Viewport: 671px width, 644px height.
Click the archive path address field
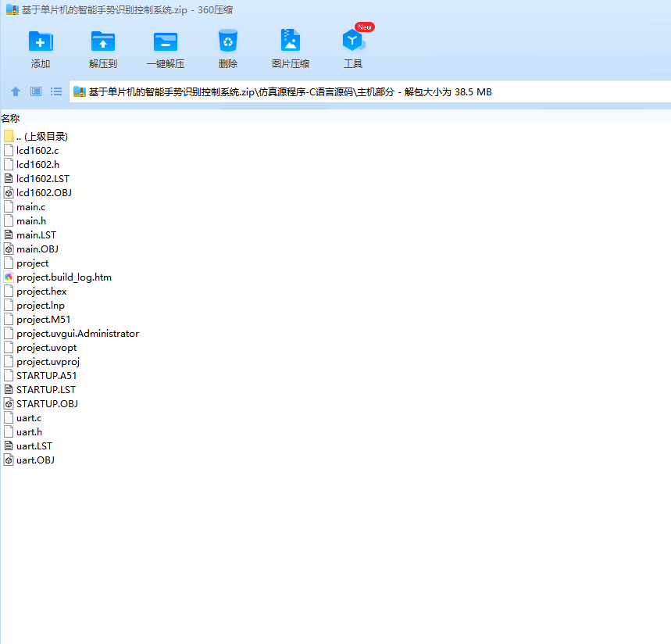point(369,91)
